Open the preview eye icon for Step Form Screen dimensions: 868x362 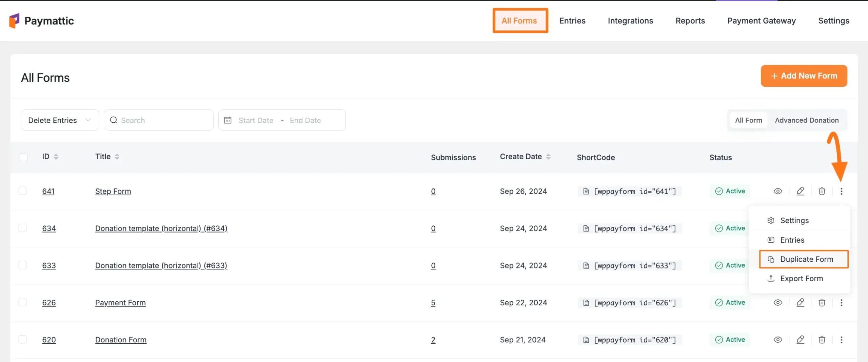coord(778,191)
